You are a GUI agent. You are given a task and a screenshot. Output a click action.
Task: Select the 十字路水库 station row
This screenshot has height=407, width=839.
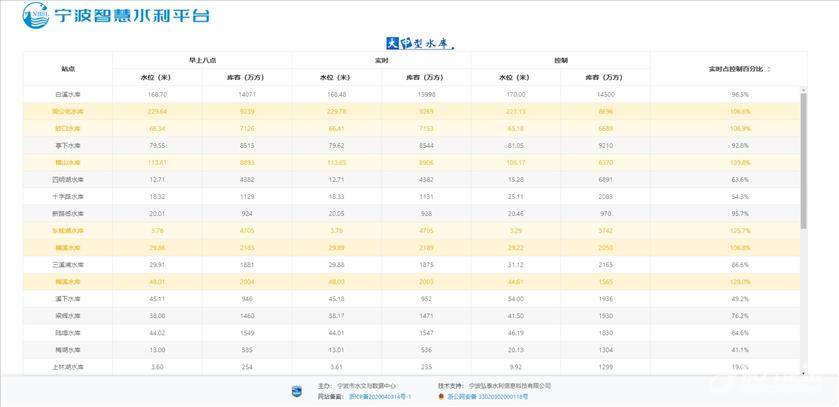[x=411, y=197]
